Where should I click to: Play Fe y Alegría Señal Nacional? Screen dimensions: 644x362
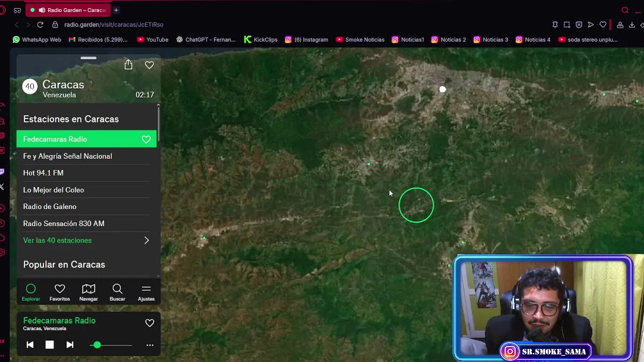click(x=87, y=156)
